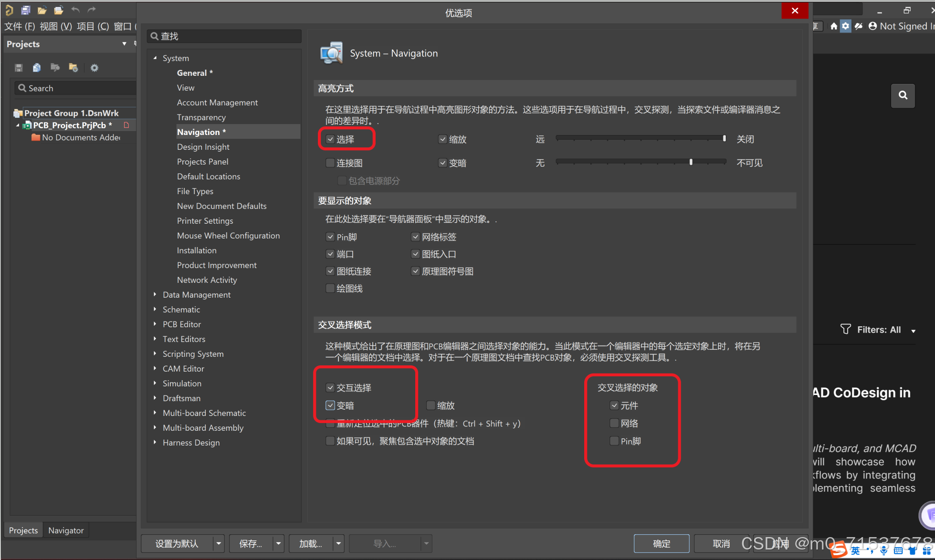Open the 文件 (F) menu

point(20,26)
